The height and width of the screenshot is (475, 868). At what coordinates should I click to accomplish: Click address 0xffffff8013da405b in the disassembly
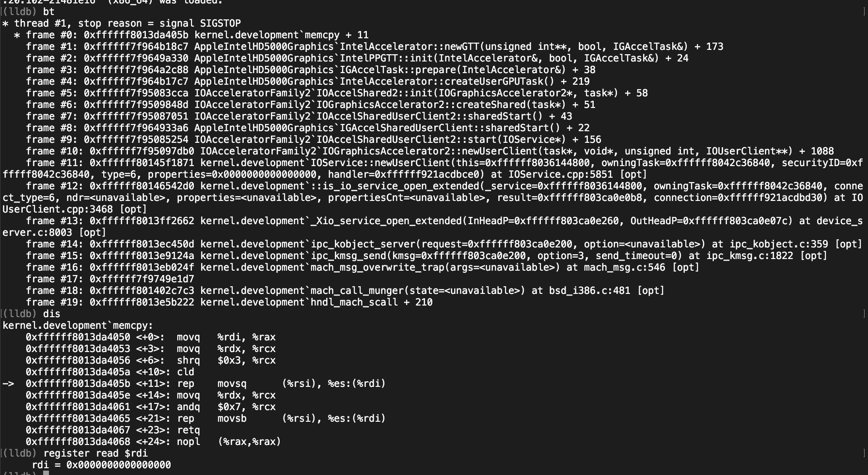pyautogui.click(x=78, y=383)
